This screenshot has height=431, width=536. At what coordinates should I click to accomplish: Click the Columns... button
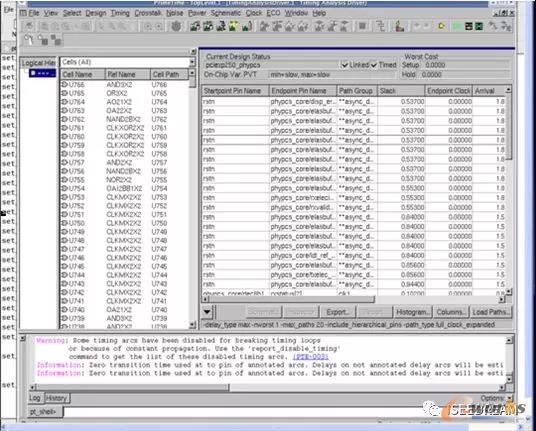point(451,312)
